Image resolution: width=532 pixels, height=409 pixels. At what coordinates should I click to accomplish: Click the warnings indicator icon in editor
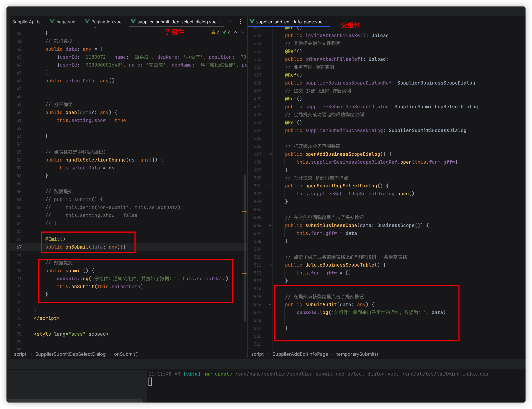pyautogui.click(x=213, y=32)
